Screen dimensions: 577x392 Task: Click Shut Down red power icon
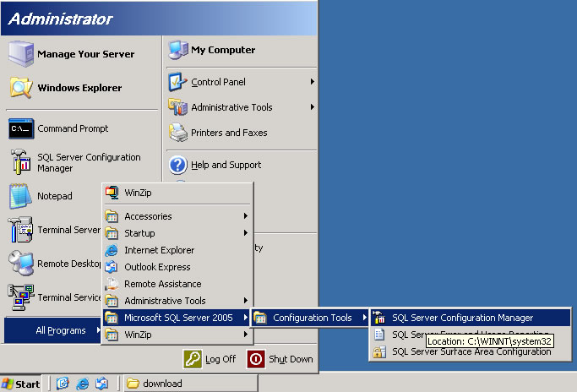(256, 359)
